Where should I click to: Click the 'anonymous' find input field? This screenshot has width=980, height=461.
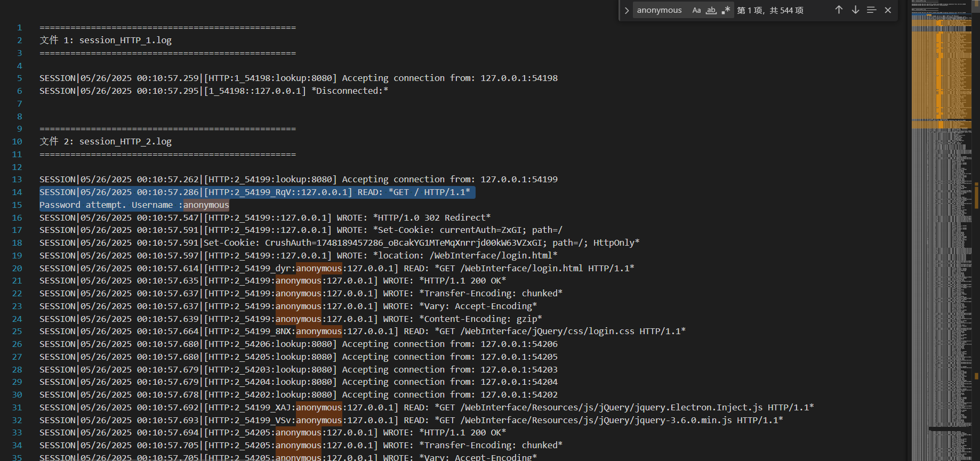click(x=659, y=10)
